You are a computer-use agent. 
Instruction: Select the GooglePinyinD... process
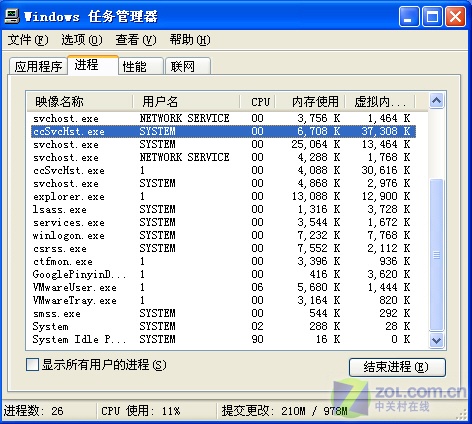(223, 274)
